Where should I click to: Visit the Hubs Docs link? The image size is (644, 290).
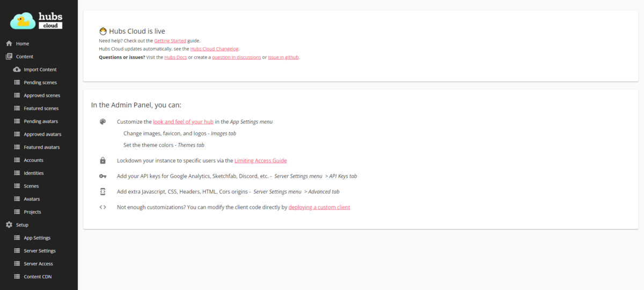pyautogui.click(x=175, y=57)
